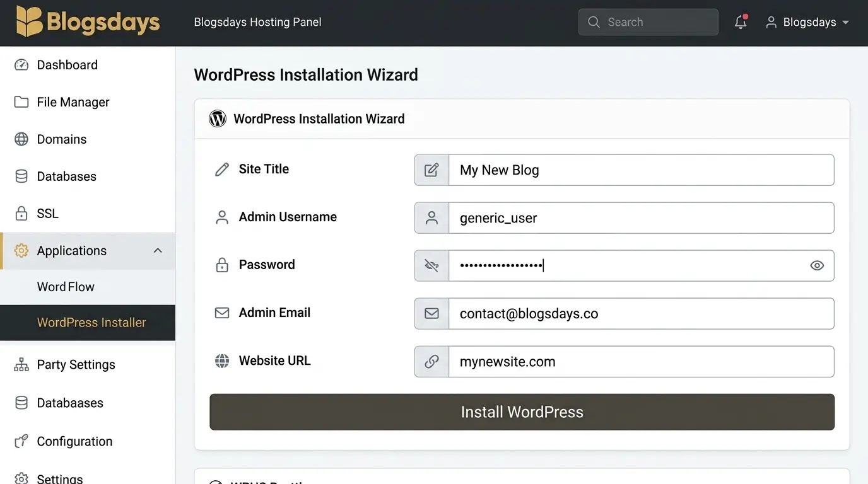The height and width of the screenshot is (484, 868).
Task: Click the envelope icon inside Admin Email field
Action: pyautogui.click(x=431, y=313)
